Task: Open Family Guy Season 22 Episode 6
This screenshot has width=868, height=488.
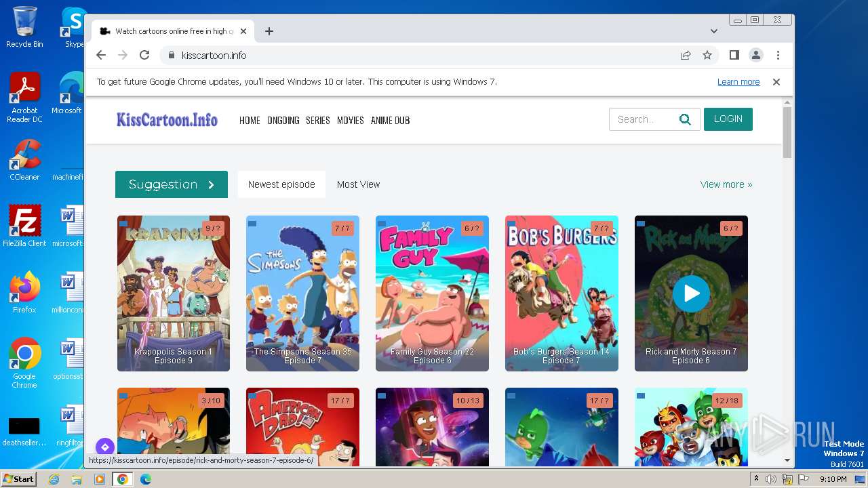Action: click(432, 293)
